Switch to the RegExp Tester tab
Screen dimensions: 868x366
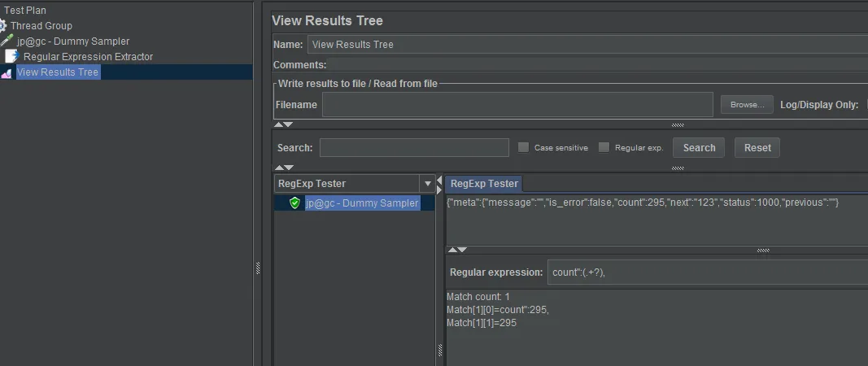pos(484,183)
